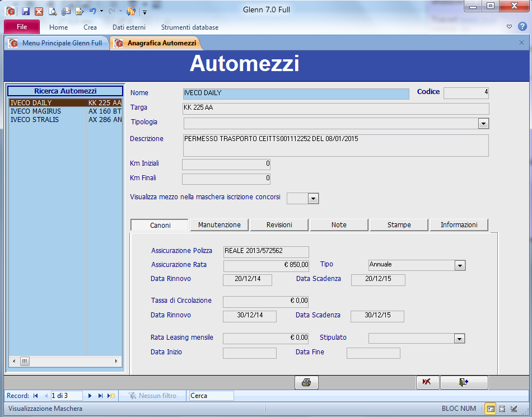This screenshot has height=417, width=532.
Task: Click insurance Data Scadenza 20/12/15 field
Action: coord(378,280)
